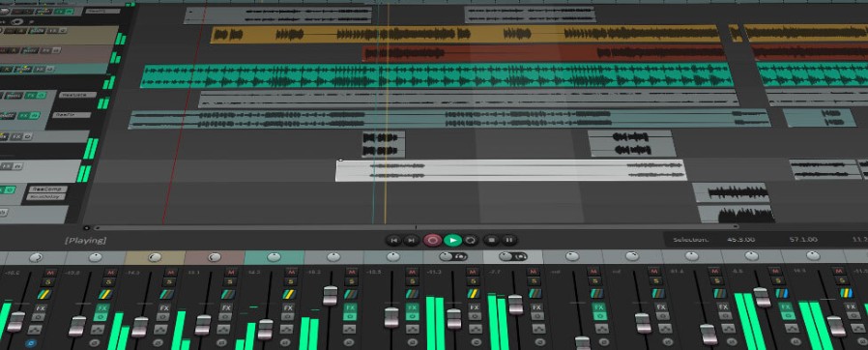Open FX chain on pink-header mixer strip

pyautogui.click(x=226, y=307)
